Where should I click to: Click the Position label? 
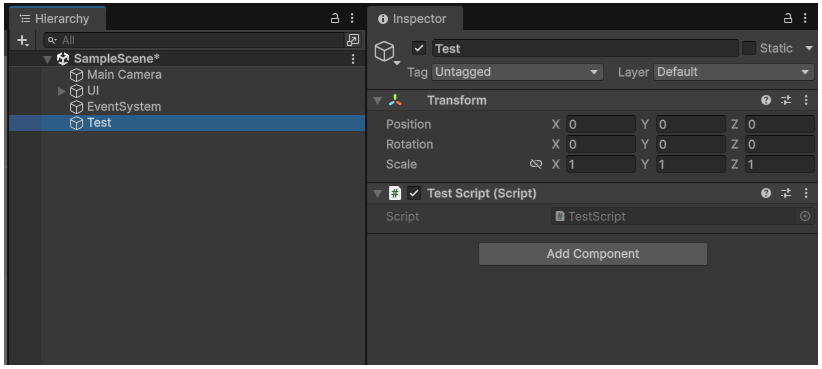408,124
